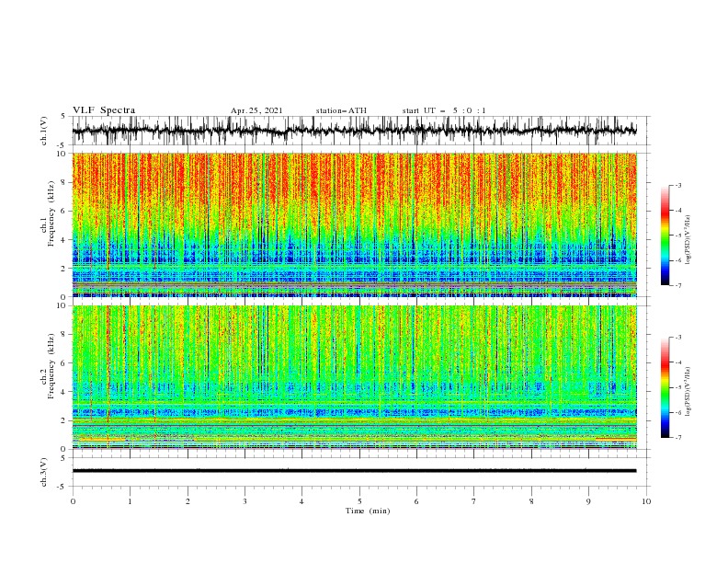Click time axis tick label "0"

coord(73,501)
